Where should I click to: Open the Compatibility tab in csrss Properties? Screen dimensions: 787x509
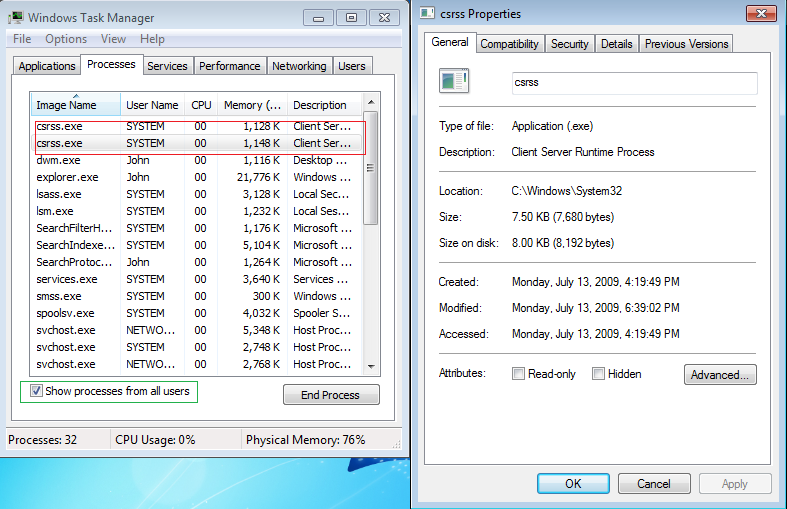(x=509, y=44)
